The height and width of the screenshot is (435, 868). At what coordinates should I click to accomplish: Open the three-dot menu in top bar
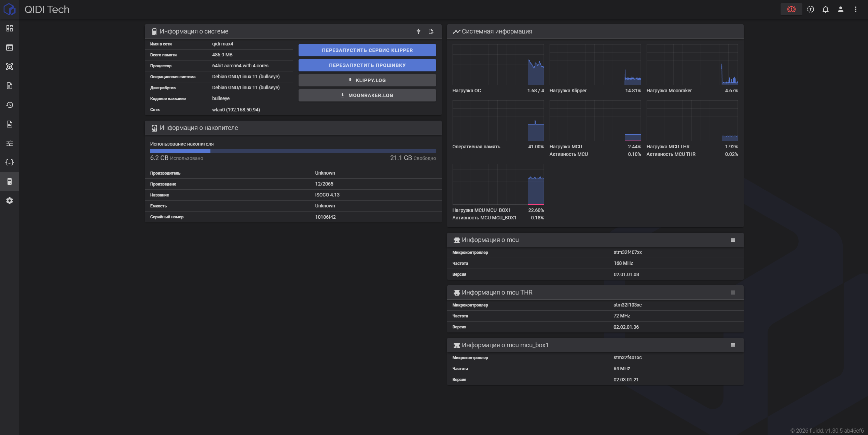pyautogui.click(x=855, y=9)
